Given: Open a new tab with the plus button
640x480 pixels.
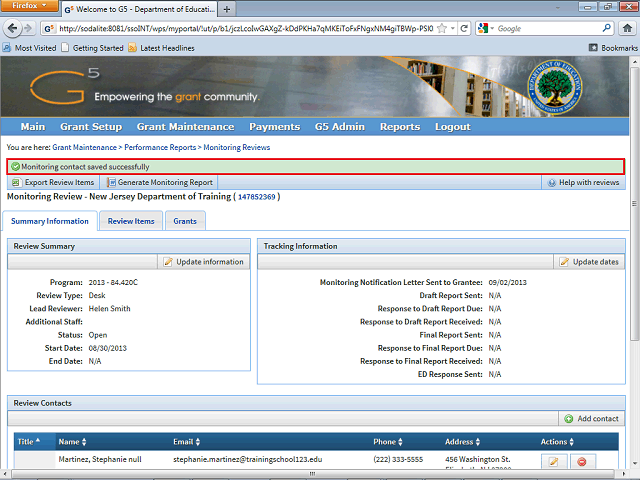Looking at the screenshot, I should (227, 9).
